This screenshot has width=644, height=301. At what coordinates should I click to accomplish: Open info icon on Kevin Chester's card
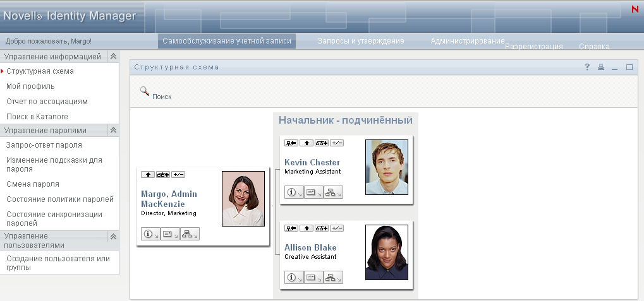pyautogui.click(x=294, y=192)
